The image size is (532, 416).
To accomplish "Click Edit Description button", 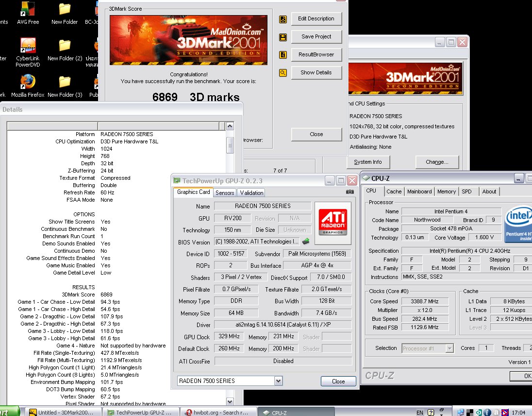I will tap(316, 18).
